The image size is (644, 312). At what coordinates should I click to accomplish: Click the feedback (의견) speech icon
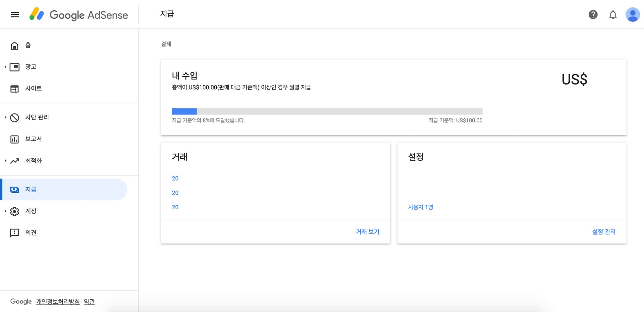click(x=14, y=233)
